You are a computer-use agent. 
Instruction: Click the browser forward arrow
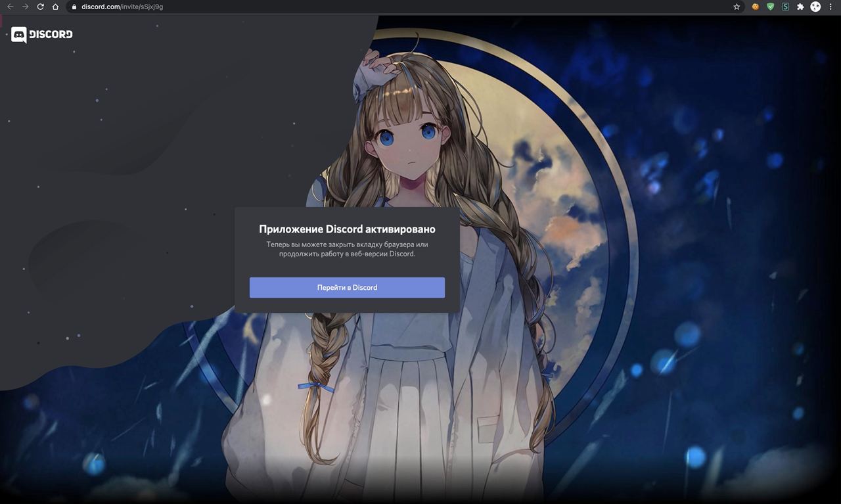25,7
